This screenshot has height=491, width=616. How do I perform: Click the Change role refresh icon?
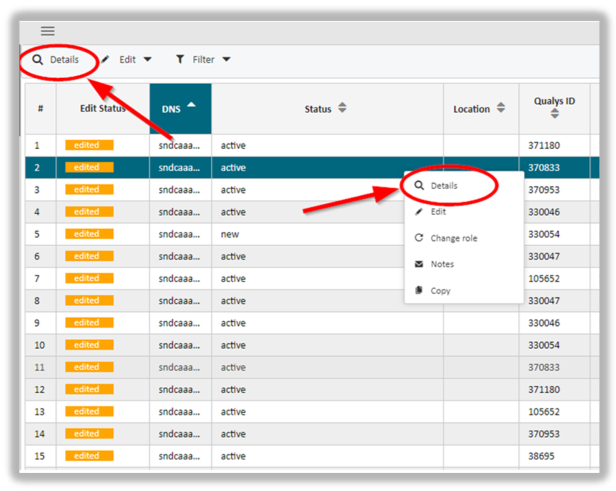click(x=419, y=238)
